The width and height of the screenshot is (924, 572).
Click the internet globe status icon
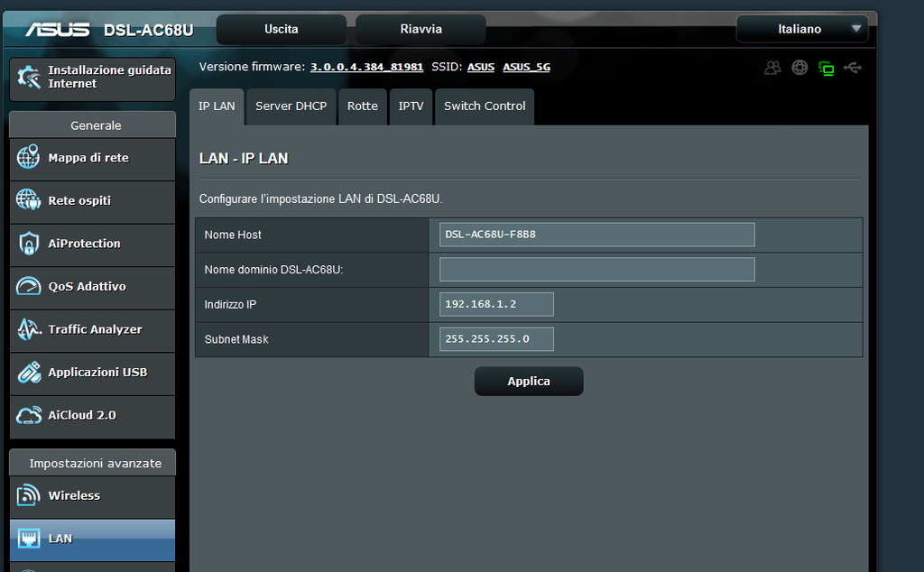(799, 68)
